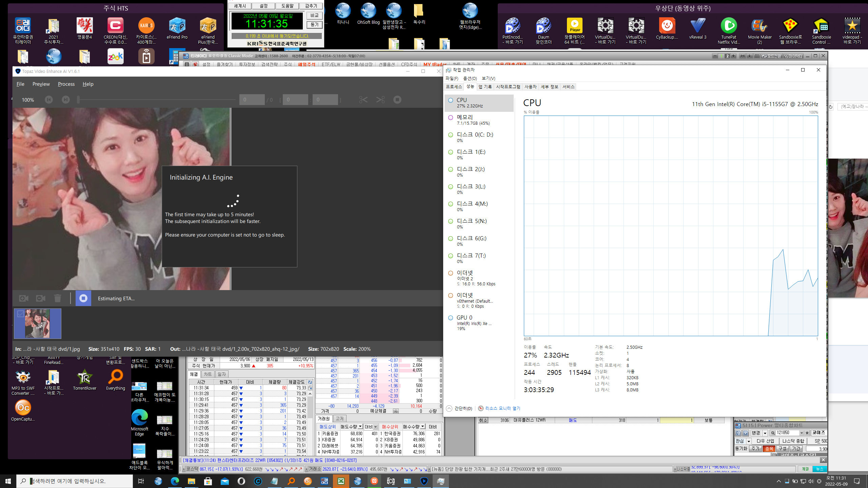The height and width of the screenshot is (488, 868).
Task: Click the first video camera add icon
Action: (x=24, y=298)
